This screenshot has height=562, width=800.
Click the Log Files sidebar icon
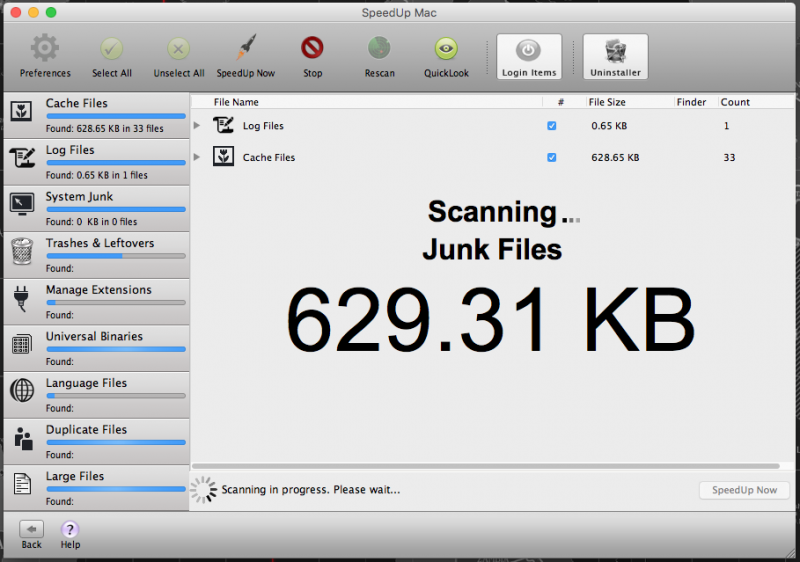pos(22,157)
